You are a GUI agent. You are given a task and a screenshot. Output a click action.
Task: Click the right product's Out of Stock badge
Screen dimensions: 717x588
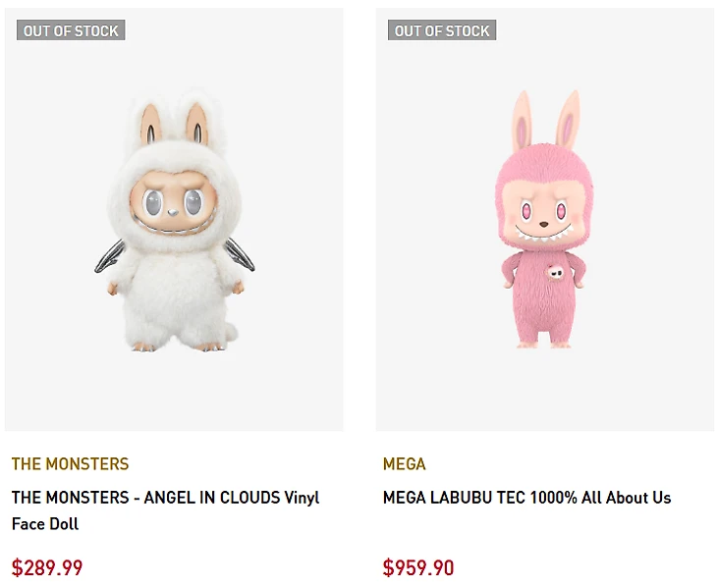pyautogui.click(x=442, y=31)
